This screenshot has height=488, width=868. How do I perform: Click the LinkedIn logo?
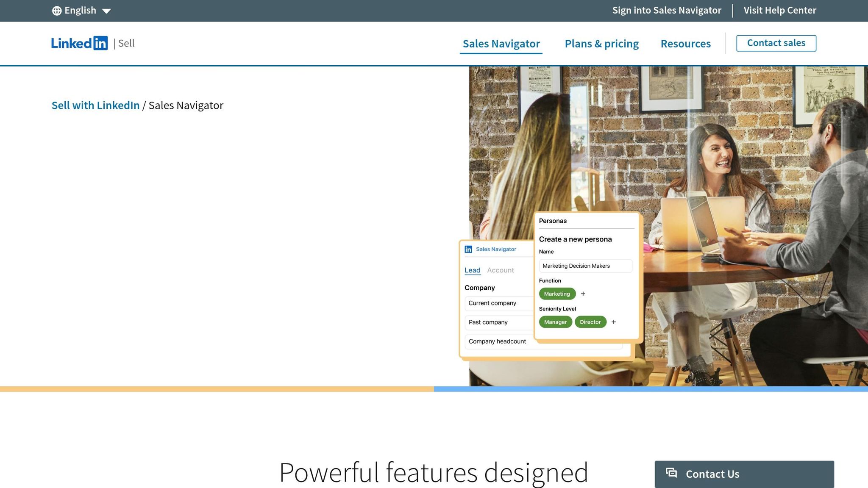tap(79, 43)
